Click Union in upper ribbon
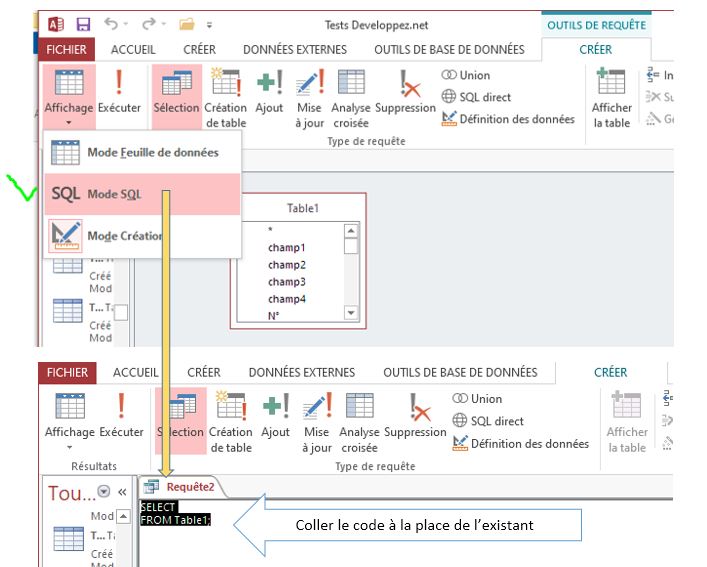The width and height of the screenshot is (707, 567). 466,75
